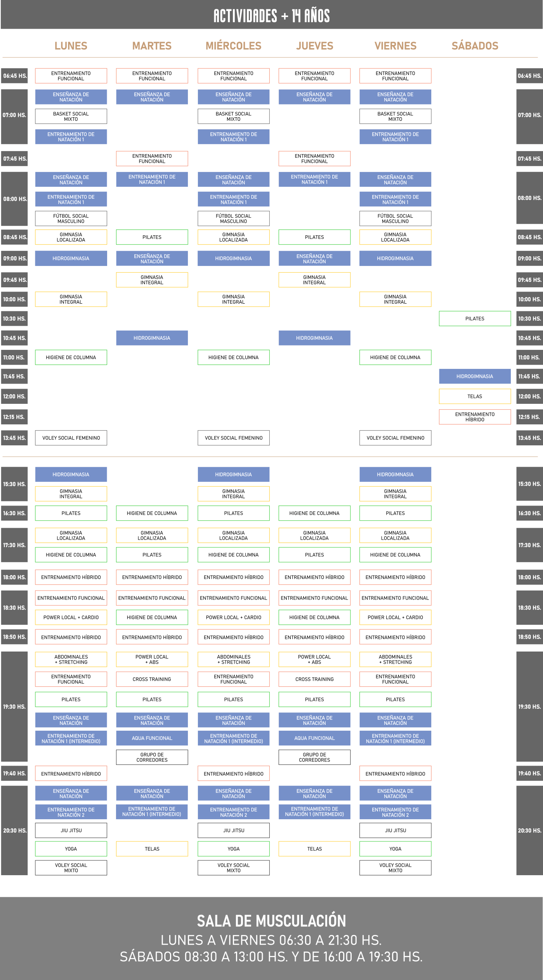Click Thursday's Telas class at 20:30
Screen dimensions: 543x980
click(x=314, y=849)
